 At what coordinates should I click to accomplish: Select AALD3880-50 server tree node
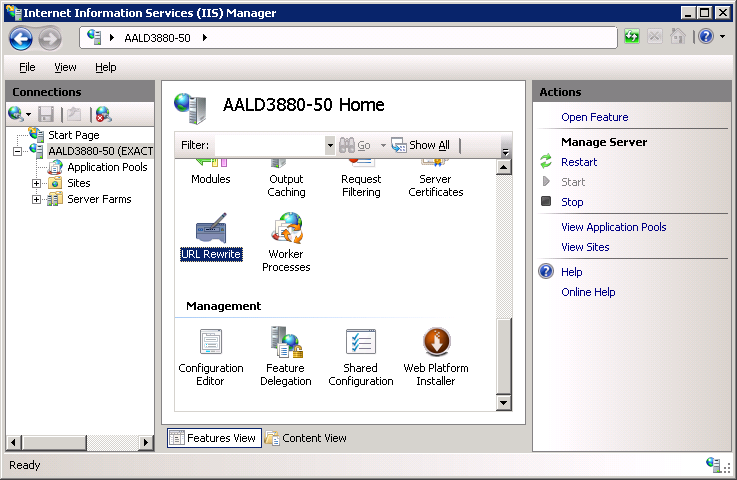click(101, 151)
